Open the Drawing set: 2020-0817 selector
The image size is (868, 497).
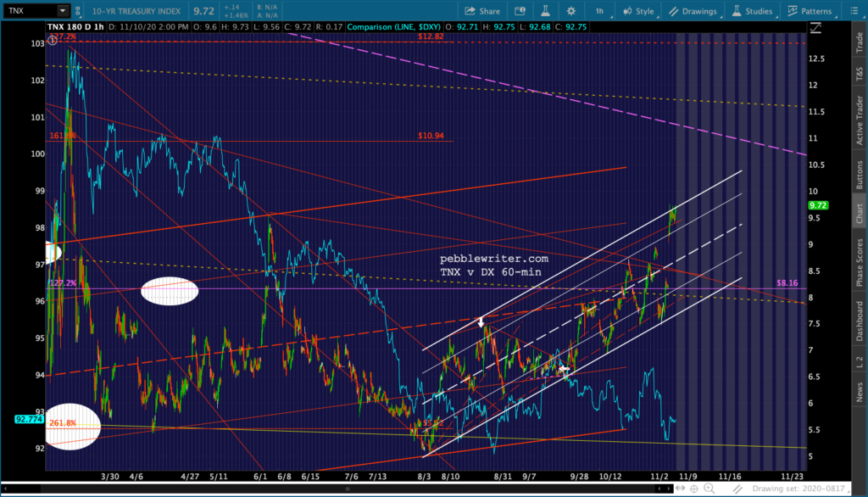pyautogui.click(x=798, y=489)
